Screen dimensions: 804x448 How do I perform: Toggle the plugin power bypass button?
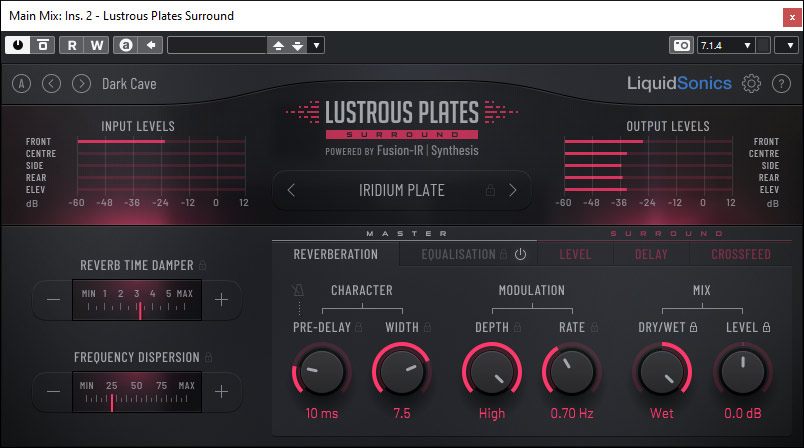(x=19, y=45)
